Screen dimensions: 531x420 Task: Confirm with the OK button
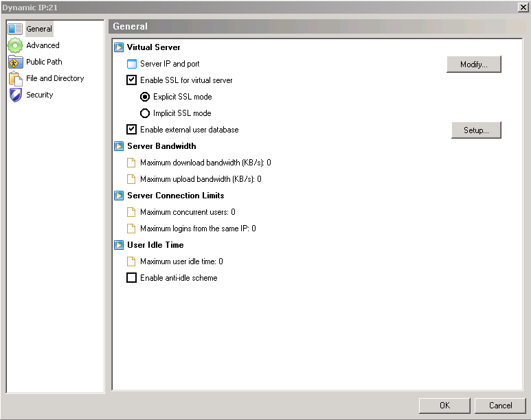pos(444,406)
